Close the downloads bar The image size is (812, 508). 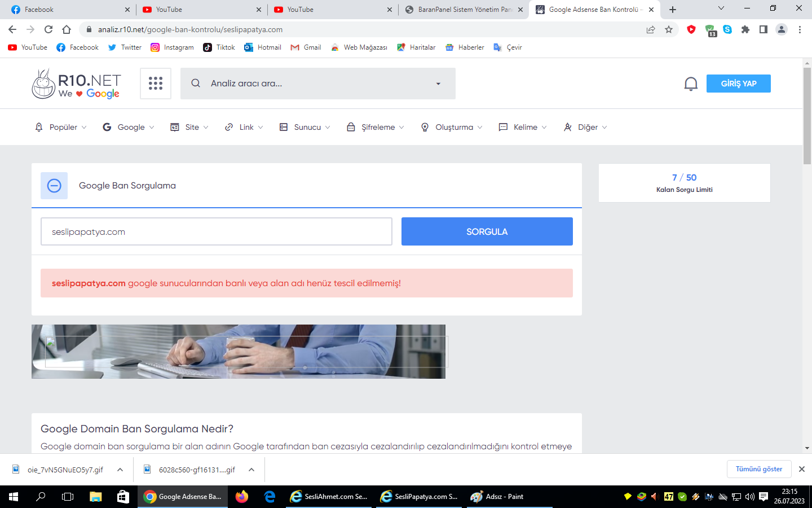802,469
